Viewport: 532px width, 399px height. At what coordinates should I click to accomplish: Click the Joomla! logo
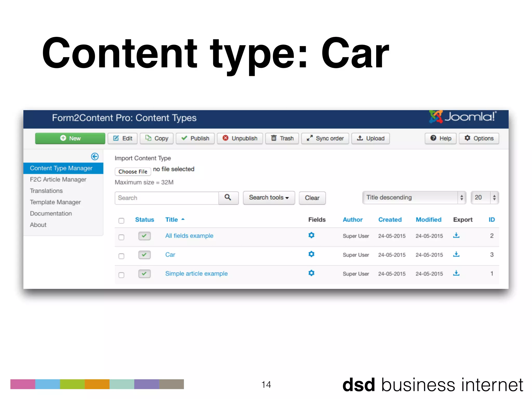[x=463, y=117]
